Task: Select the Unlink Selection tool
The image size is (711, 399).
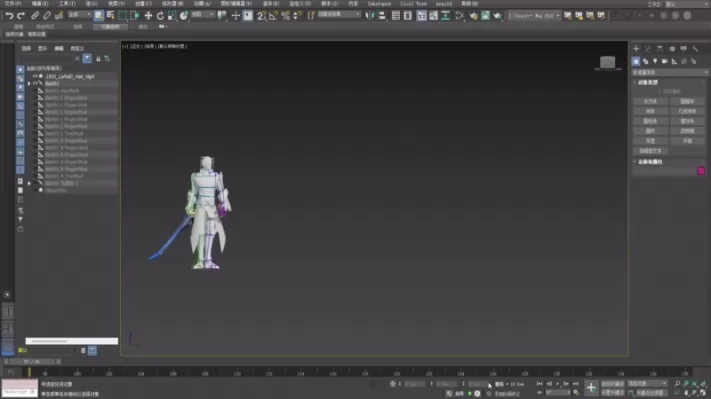Action: tap(47, 16)
